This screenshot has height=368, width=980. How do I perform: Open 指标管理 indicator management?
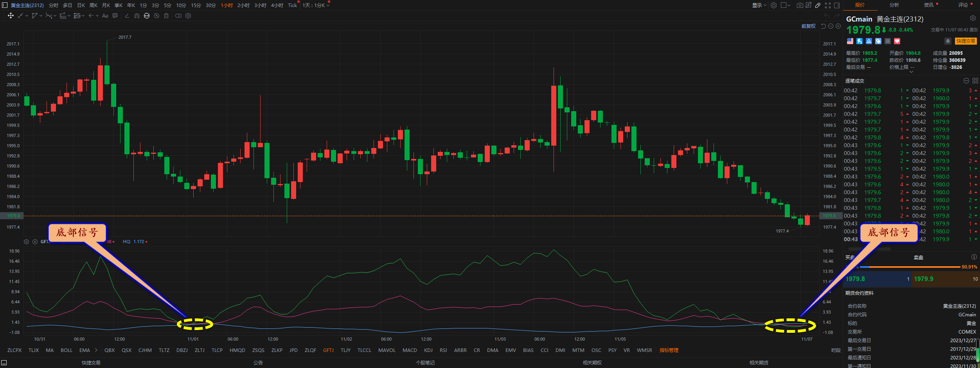coord(669,350)
